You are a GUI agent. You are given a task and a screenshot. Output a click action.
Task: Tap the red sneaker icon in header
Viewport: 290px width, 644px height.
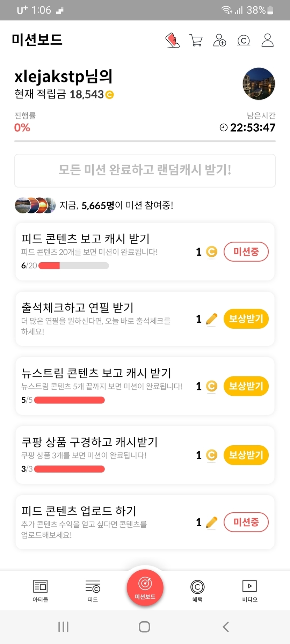click(172, 40)
